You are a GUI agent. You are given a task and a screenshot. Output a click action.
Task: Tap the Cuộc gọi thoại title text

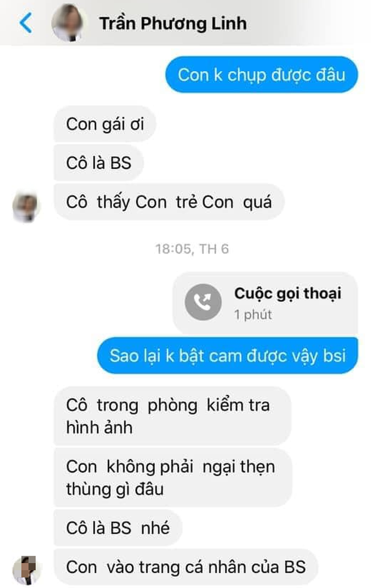[x=288, y=294]
